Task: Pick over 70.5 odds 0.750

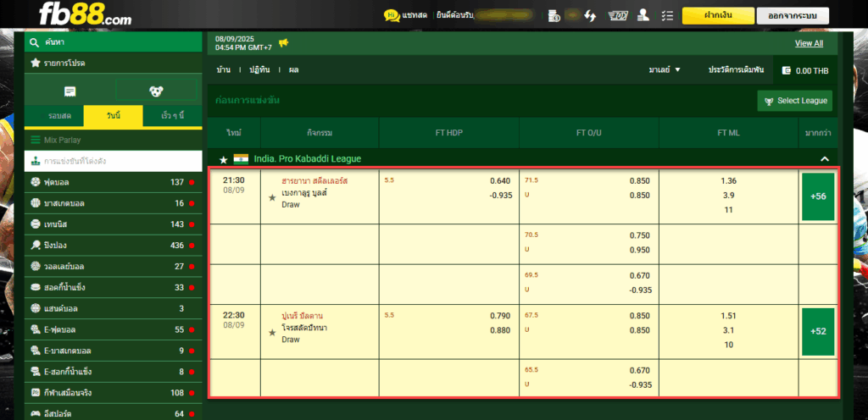Action: click(639, 235)
